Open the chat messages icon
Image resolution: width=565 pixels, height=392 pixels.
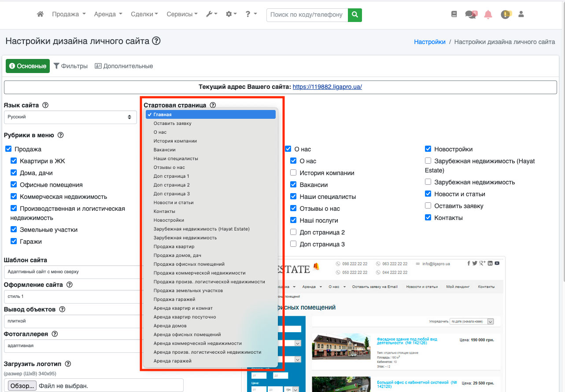471,15
